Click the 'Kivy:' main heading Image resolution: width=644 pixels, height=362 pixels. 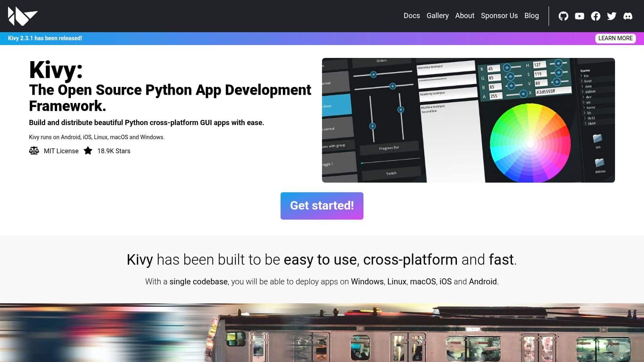coord(56,70)
